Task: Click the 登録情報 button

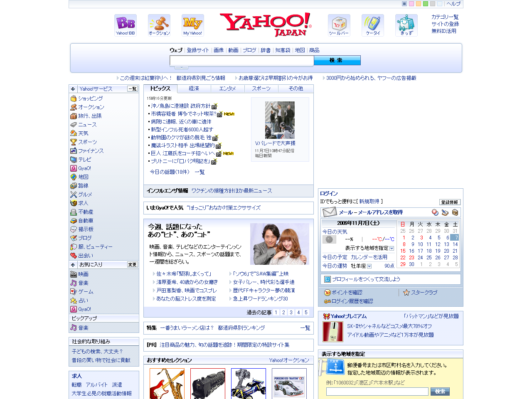Action: click(450, 202)
